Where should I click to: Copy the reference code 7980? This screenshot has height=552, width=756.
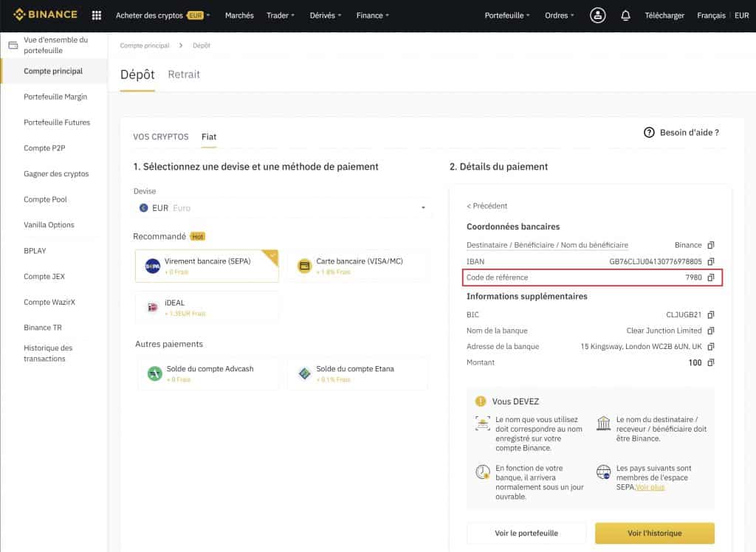710,277
